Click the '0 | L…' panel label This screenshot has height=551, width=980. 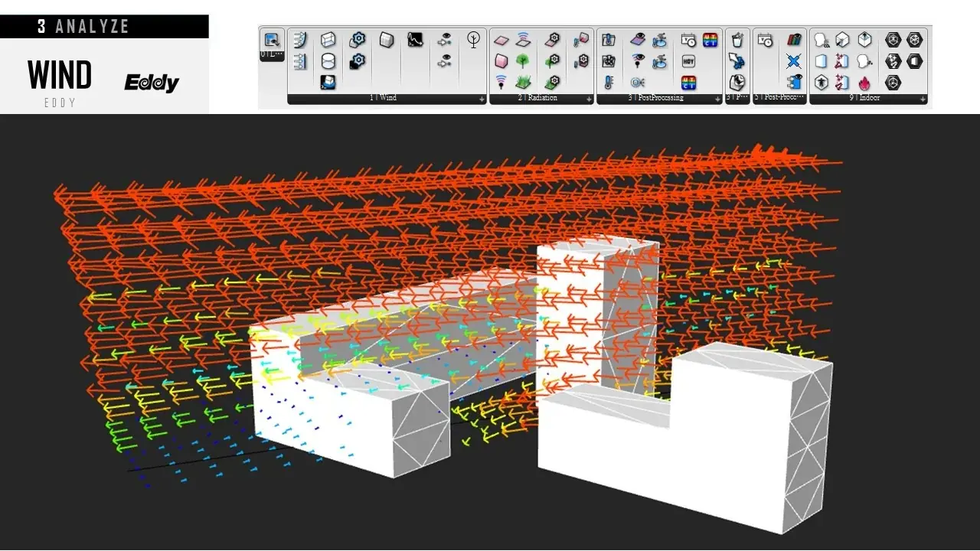pos(272,55)
